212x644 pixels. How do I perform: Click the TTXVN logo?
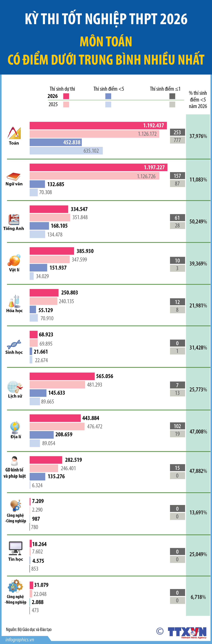[x=187, y=631]
